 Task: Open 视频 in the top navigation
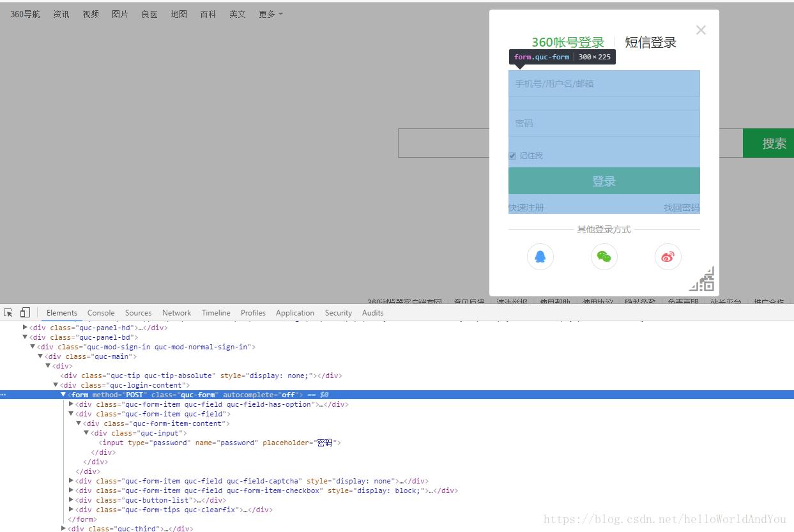pyautogui.click(x=91, y=14)
